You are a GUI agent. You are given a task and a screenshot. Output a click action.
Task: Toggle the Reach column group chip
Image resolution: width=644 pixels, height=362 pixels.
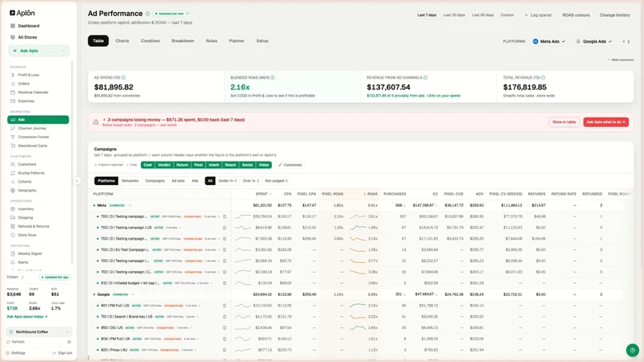231,165
